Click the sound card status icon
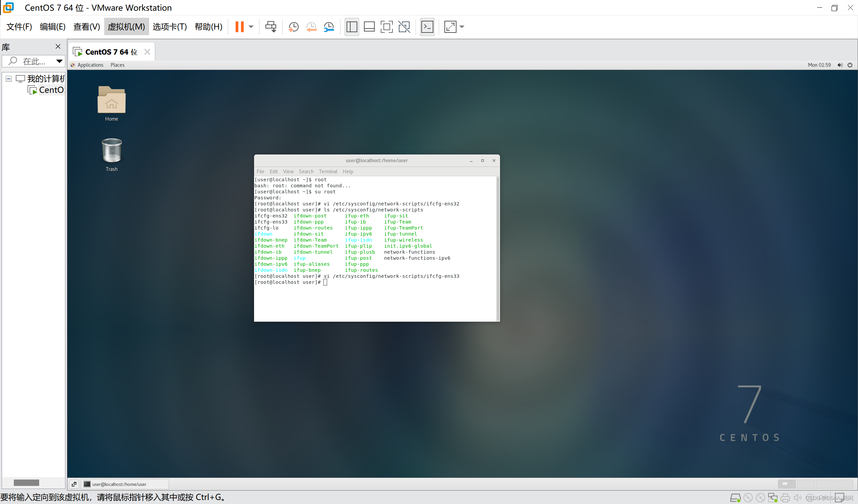 (797, 498)
